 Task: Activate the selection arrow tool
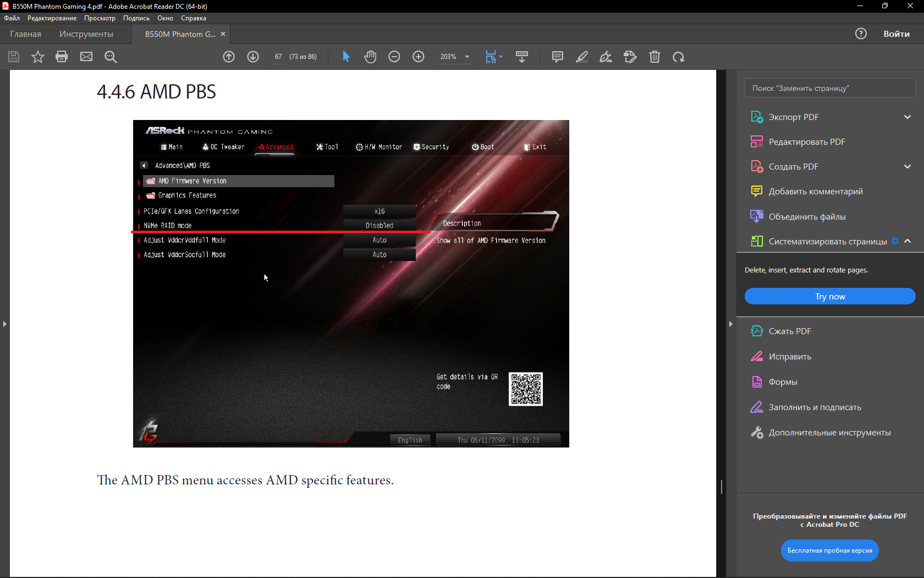(346, 57)
